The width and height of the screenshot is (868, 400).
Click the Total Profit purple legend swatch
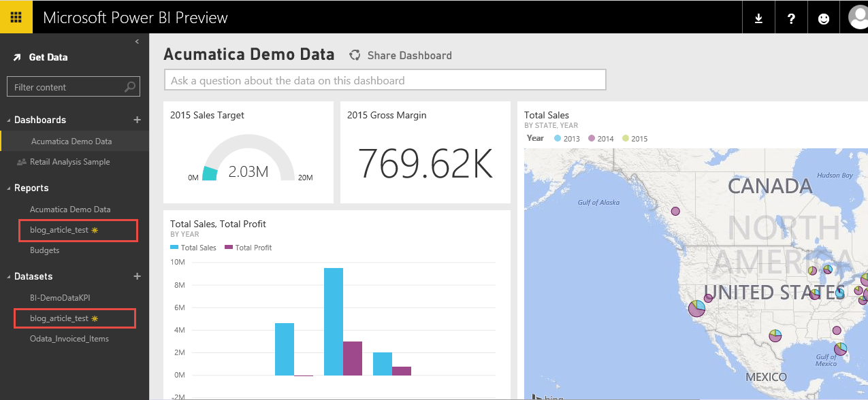point(229,248)
